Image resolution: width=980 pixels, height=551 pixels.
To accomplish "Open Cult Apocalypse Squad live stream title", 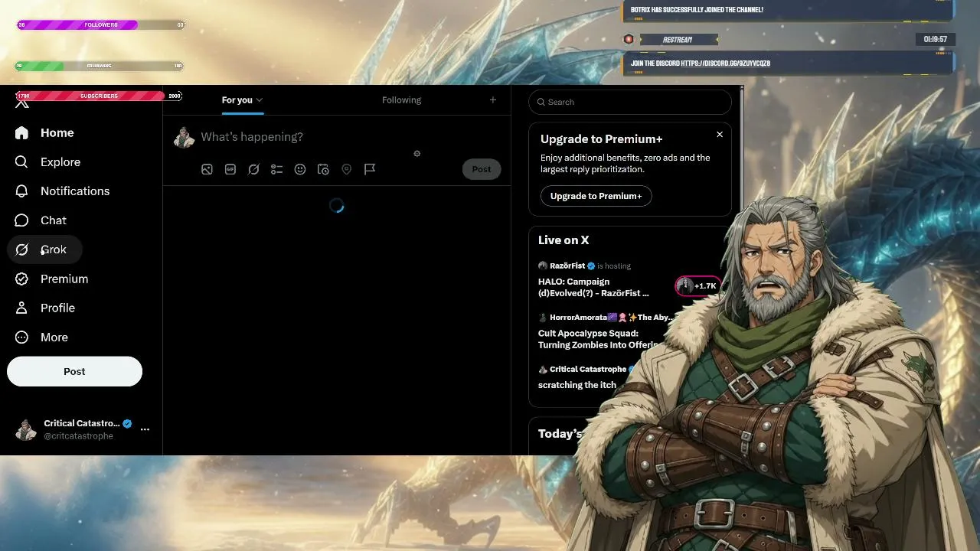I will click(x=599, y=339).
